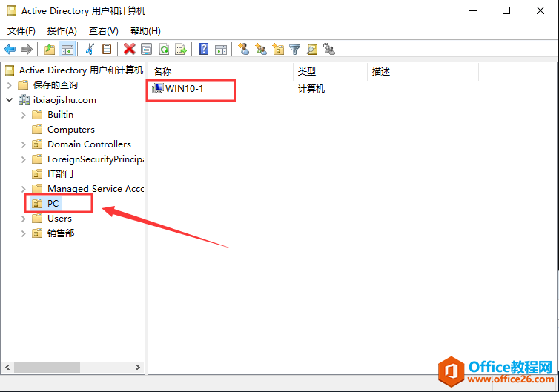The image size is (559, 392).
Task: Click the Forward arrow toolbar icon
Action: [x=27, y=49]
